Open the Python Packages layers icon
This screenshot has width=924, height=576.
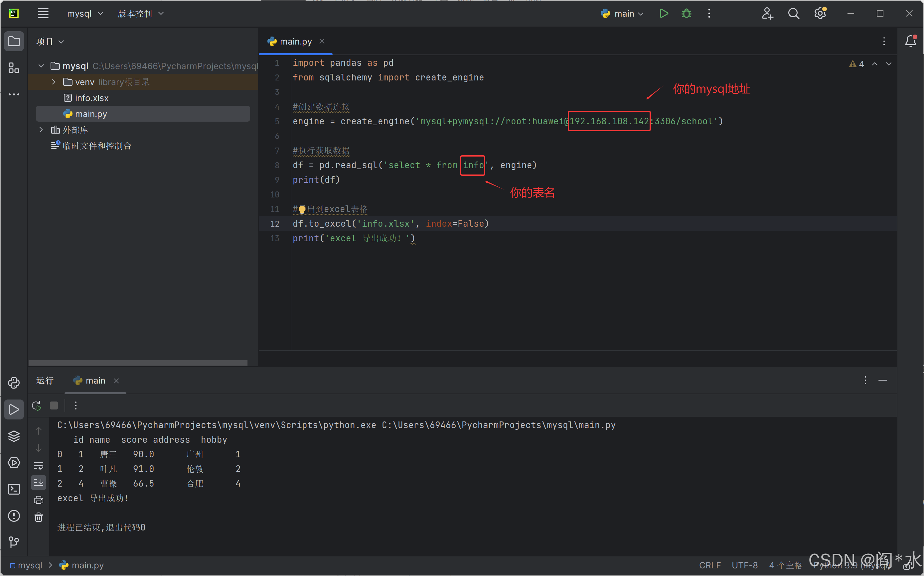tap(14, 436)
